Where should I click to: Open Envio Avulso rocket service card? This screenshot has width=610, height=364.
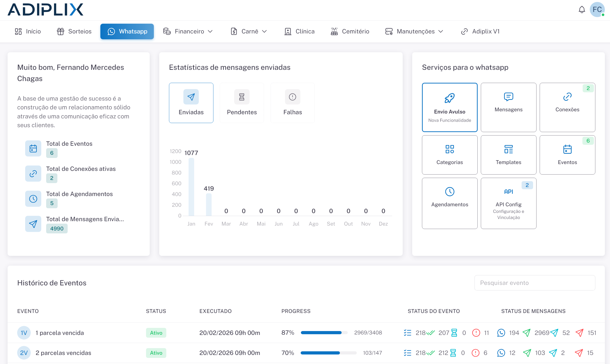click(449, 107)
